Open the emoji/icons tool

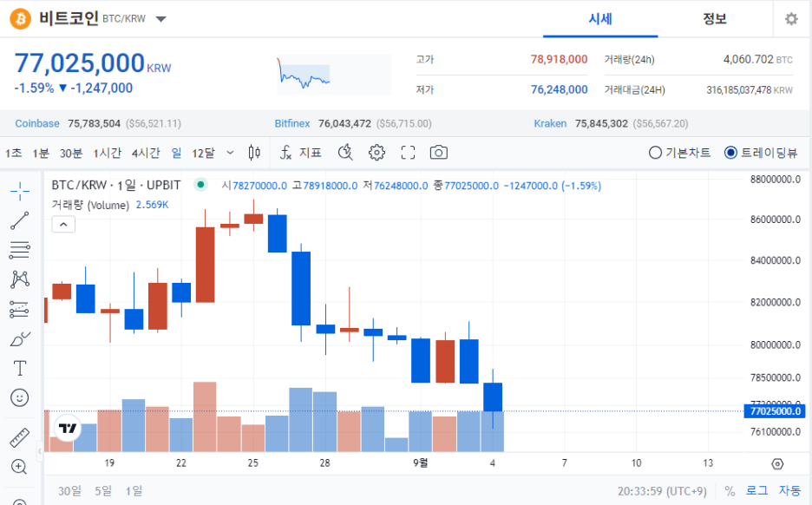tap(20, 397)
